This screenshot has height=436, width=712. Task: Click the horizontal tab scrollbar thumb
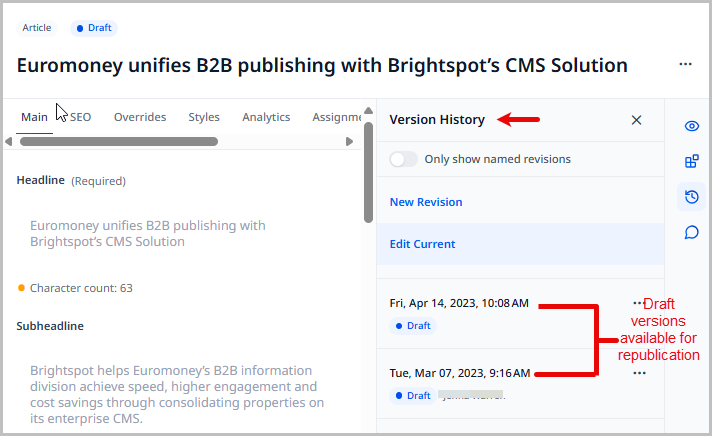point(119,142)
